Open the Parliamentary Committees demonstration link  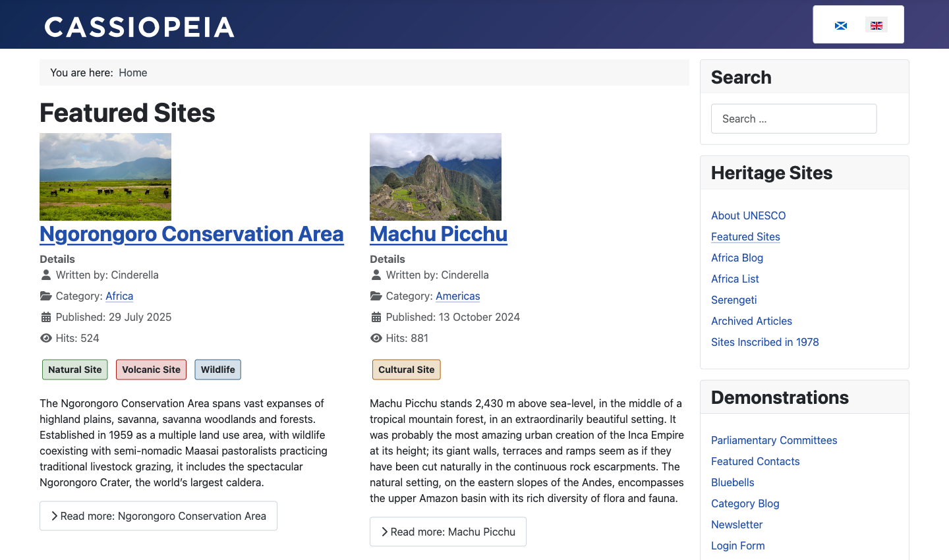[774, 440]
